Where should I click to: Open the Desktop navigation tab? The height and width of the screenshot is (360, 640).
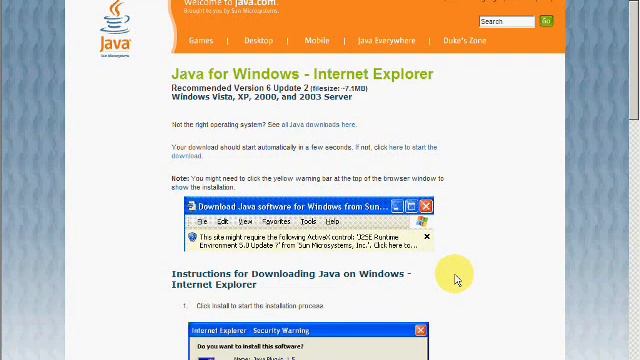pyautogui.click(x=258, y=41)
